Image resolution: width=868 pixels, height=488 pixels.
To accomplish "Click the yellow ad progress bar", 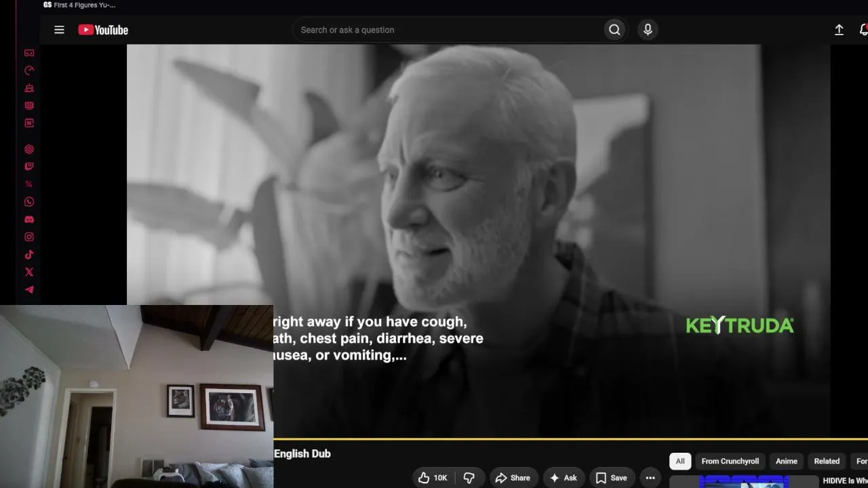I will pyautogui.click(x=570, y=439).
